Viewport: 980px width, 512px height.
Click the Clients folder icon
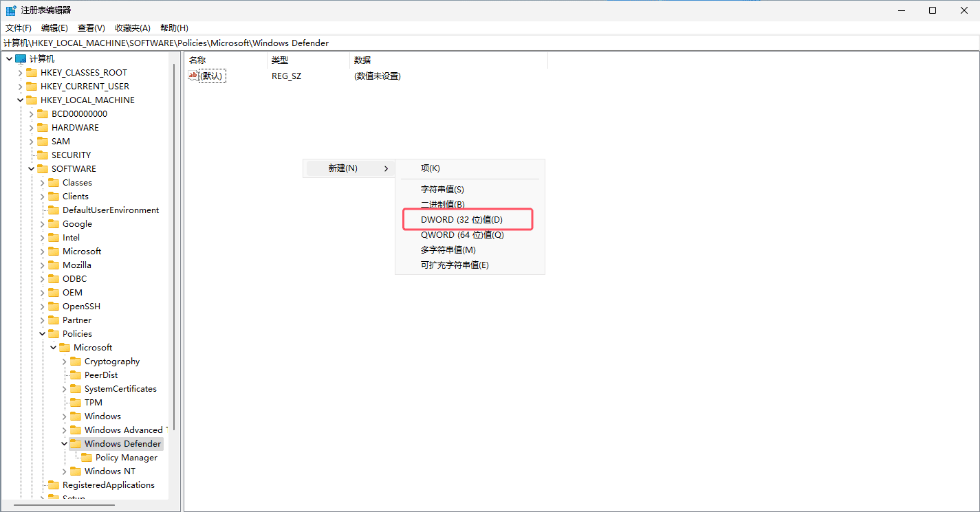point(54,197)
